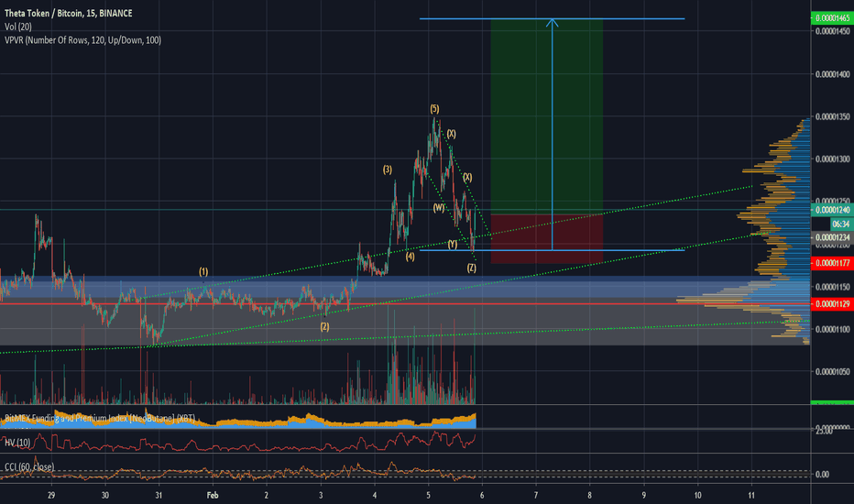Click the blue vertical measure arrow
This screenshot has width=854, height=504.
point(553,134)
